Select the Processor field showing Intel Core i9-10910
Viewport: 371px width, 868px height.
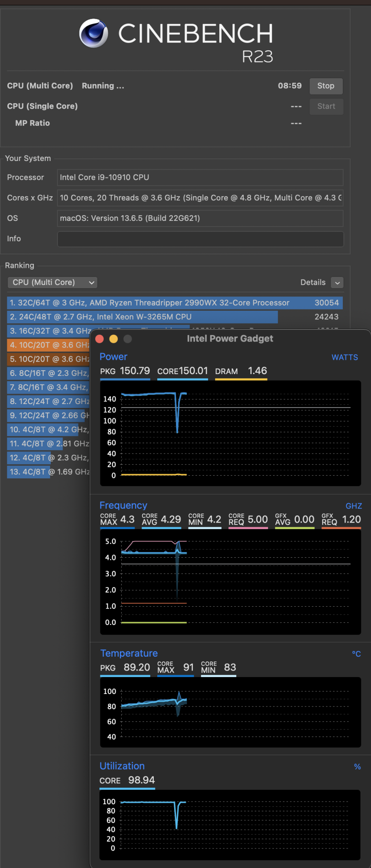[200, 178]
